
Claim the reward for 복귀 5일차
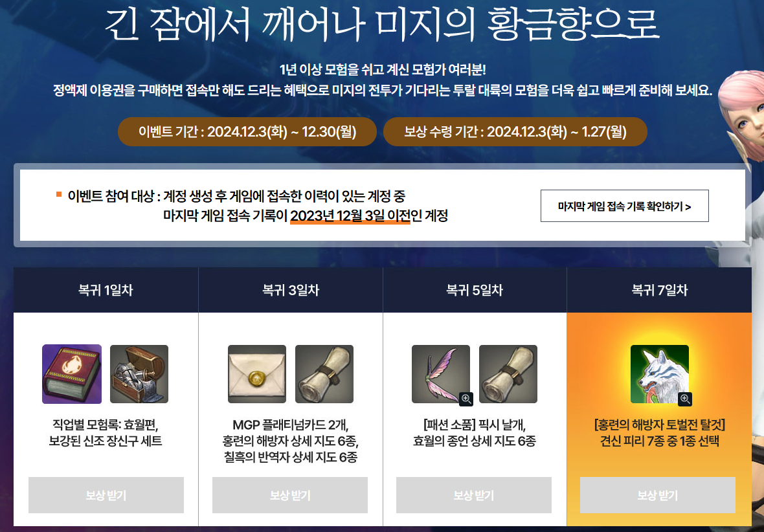pos(474,495)
